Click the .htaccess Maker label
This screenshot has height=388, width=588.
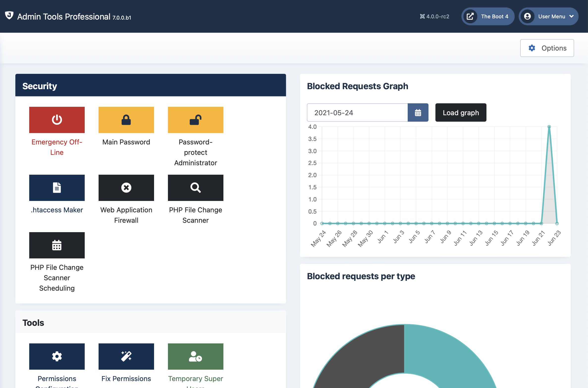(x=57, y=210)
